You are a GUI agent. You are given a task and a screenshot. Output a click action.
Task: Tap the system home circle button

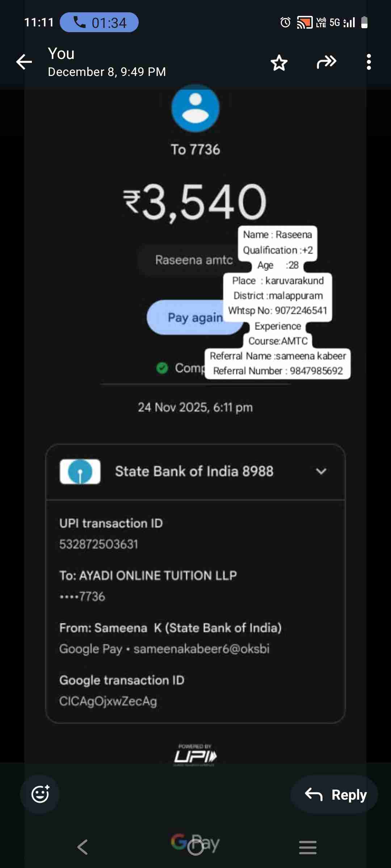tap(195, 847)
